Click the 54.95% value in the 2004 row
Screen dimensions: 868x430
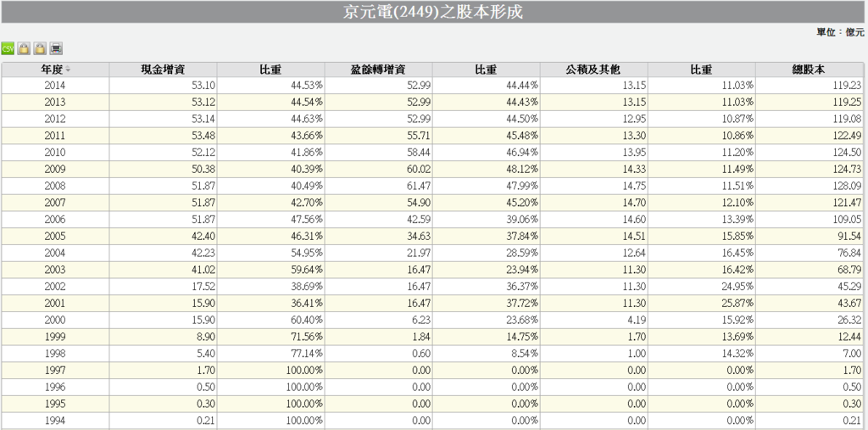[307, 253]
